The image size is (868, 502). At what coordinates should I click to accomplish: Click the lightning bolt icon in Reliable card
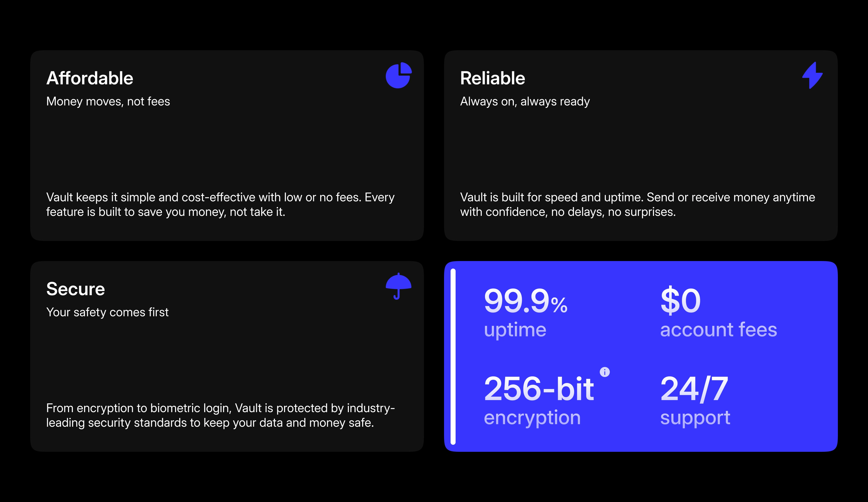coord(812,75)
